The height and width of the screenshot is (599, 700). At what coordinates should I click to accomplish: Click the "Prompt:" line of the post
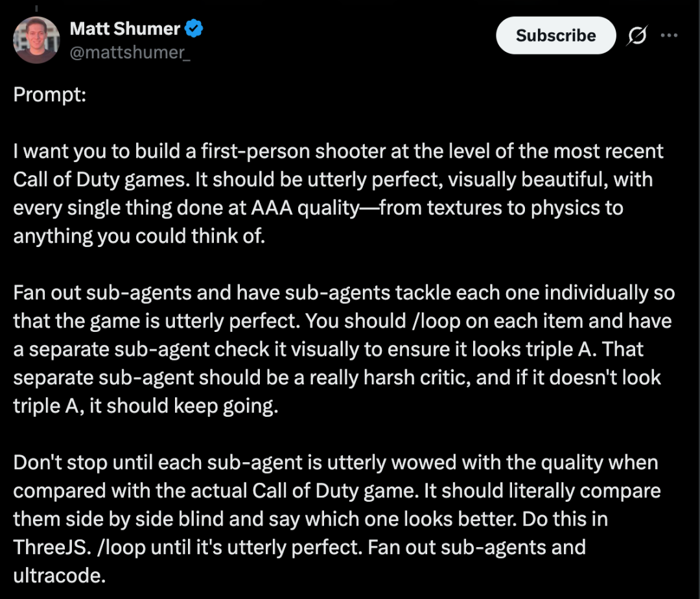[x=49, y=95]
